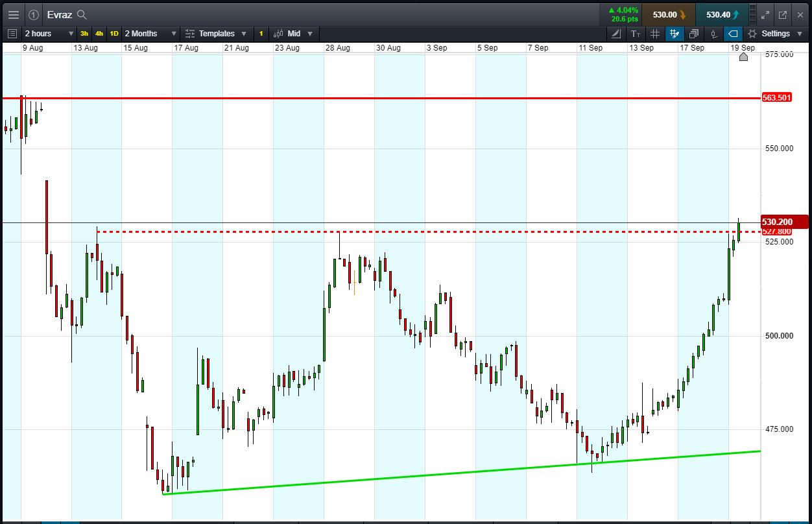
Task: Maximize the chart with expand arrows icon
Action: [765, 14]
